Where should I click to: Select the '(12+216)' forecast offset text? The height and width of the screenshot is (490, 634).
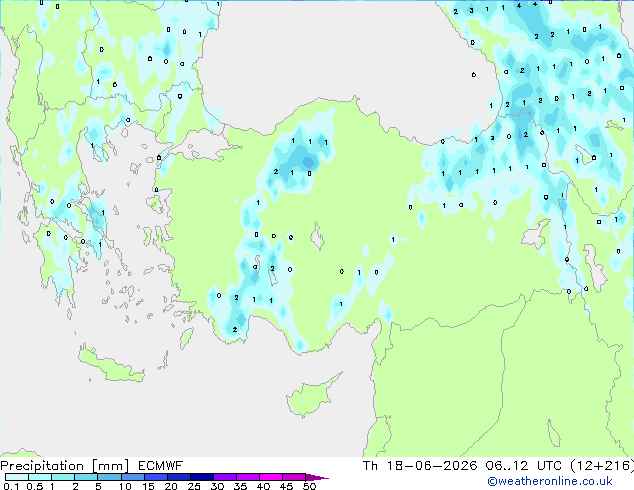coord(602,466)
